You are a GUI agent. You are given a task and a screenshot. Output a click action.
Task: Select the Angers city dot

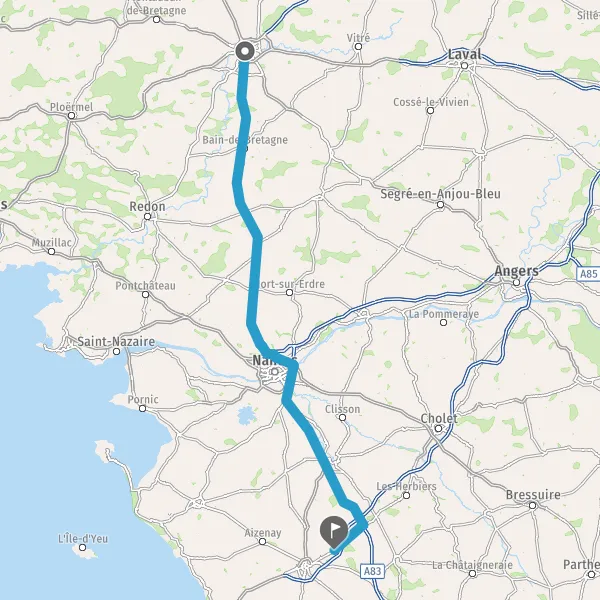pos(516,283)
